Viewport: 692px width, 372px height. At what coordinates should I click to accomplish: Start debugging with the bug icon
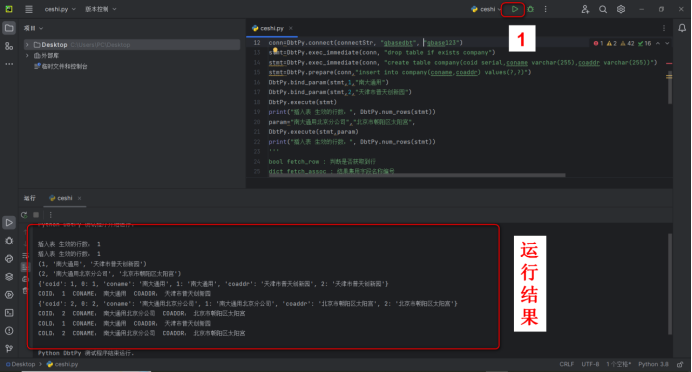(530, 9)
